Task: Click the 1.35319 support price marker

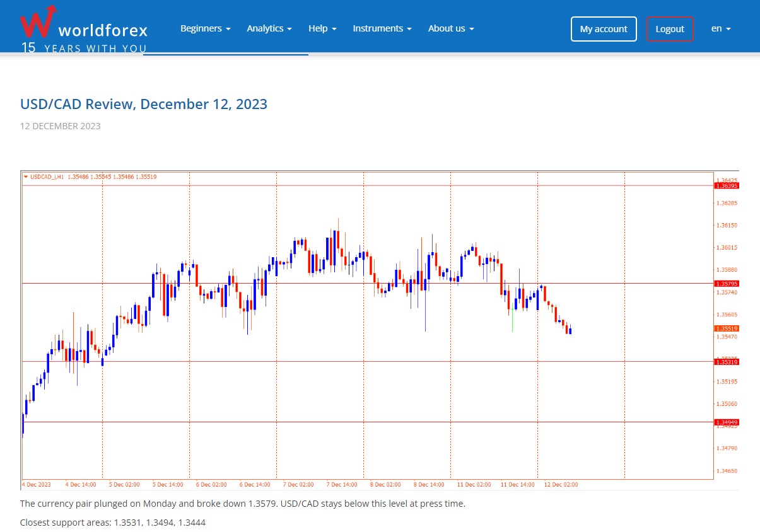Action: [x=727, y=362]
